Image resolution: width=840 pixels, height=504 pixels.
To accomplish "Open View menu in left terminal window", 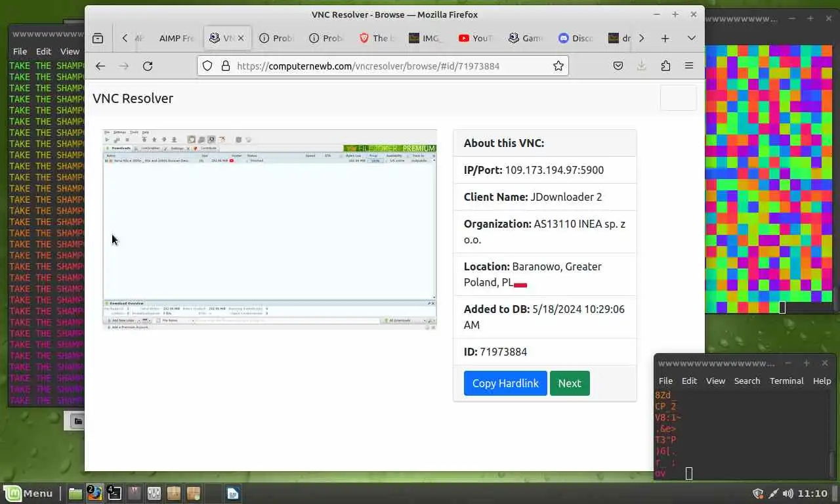I will pos(70,51).
